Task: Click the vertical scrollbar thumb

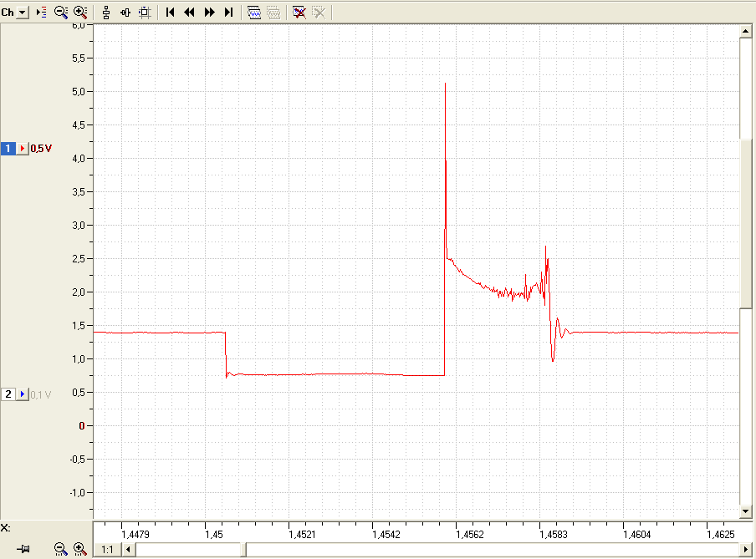Action: click(745, 224)
